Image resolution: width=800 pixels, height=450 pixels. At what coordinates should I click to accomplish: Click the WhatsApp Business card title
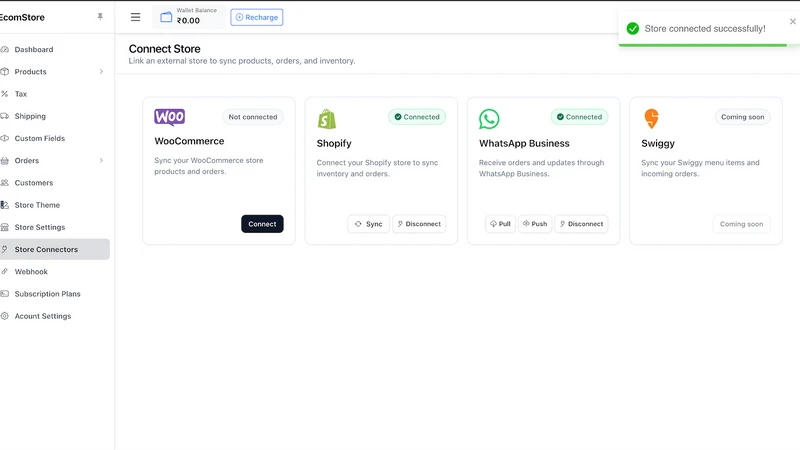[524, 143]
